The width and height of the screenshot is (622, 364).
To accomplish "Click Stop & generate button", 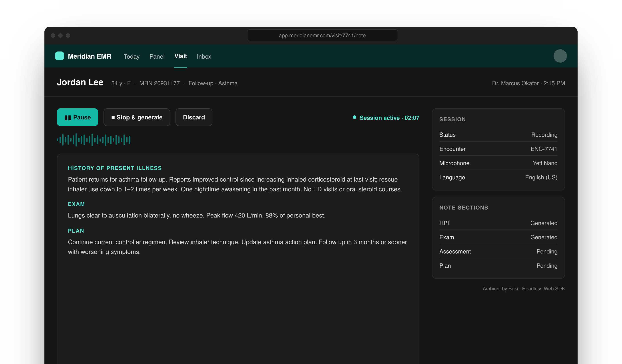I will click(137, 117).
